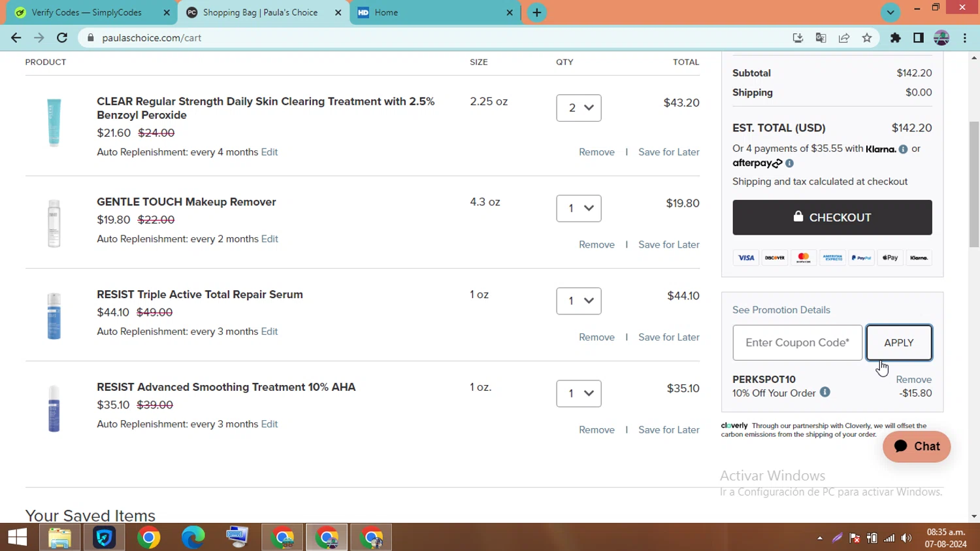980x551 pixels.
Task: Open the Chrome profile avatar
Action: [941, 38]
